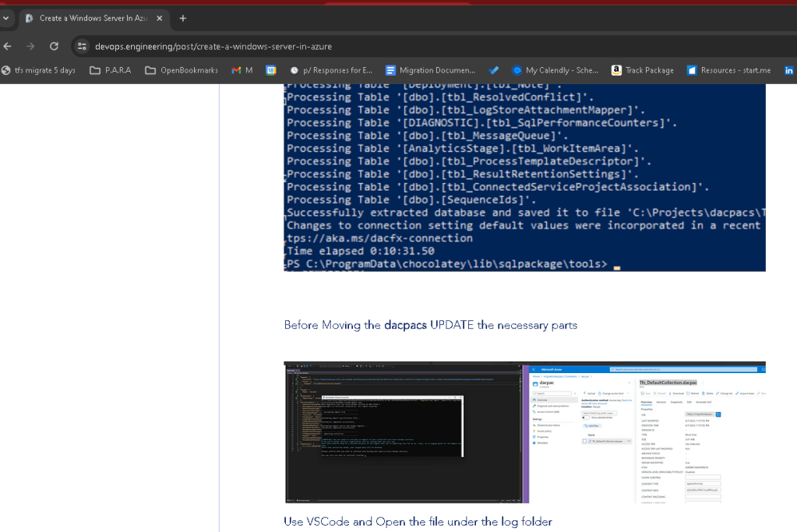View site information icon in address bar
Image resolution: width=797 pixels, height=532 pixels.
click(82, 46)
